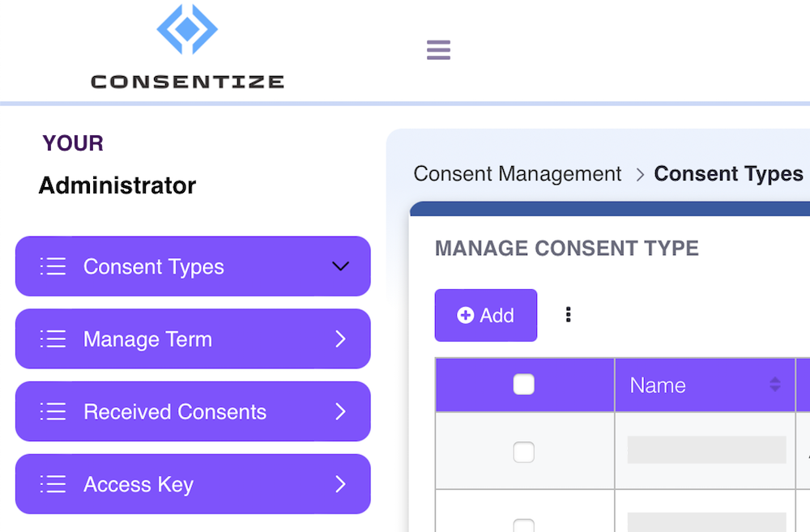
Task: Select Consent Types in the breadcrumb trail
Action: (x=728, y=173)
